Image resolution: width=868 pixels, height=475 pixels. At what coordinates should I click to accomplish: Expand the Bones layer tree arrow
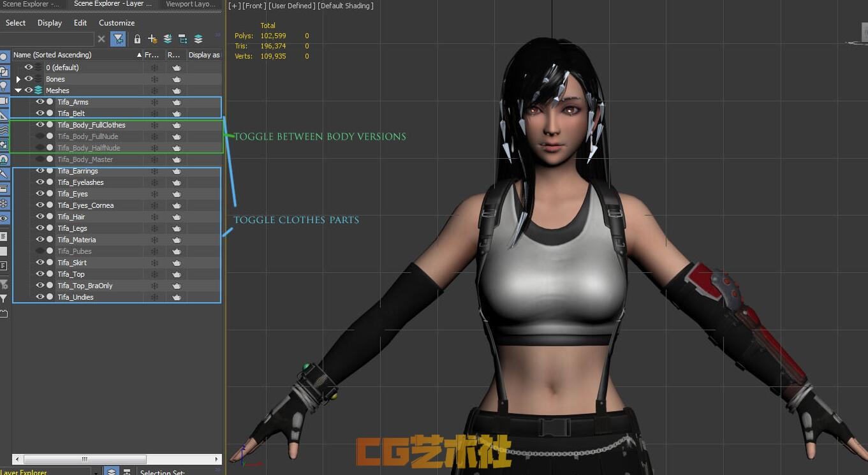pyautogui.click(x=18, y=79)
